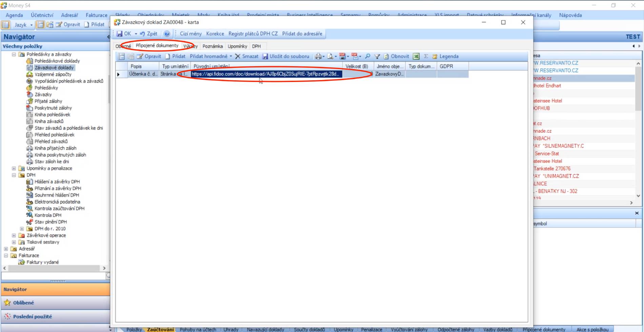The height and width of the screenshot is (332, 644).
Task: Open the Upomínky tab of the card
Action: tap(237, 46)
